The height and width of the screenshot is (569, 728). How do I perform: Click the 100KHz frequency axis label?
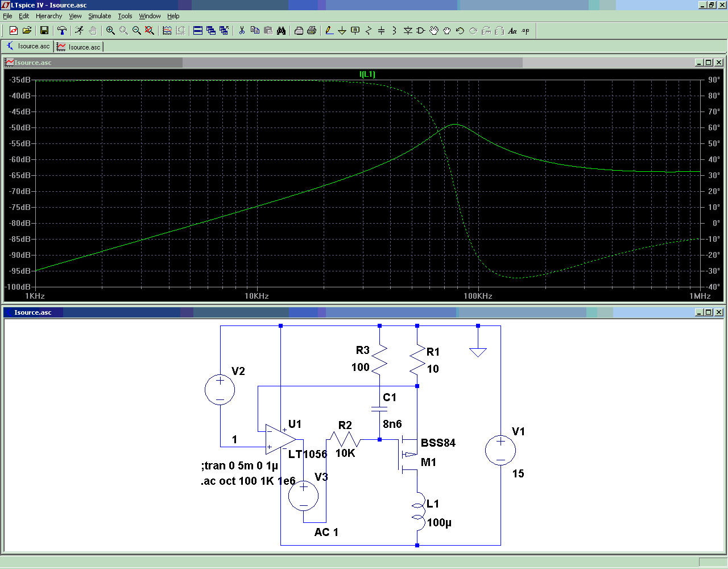tap(478, 296)
